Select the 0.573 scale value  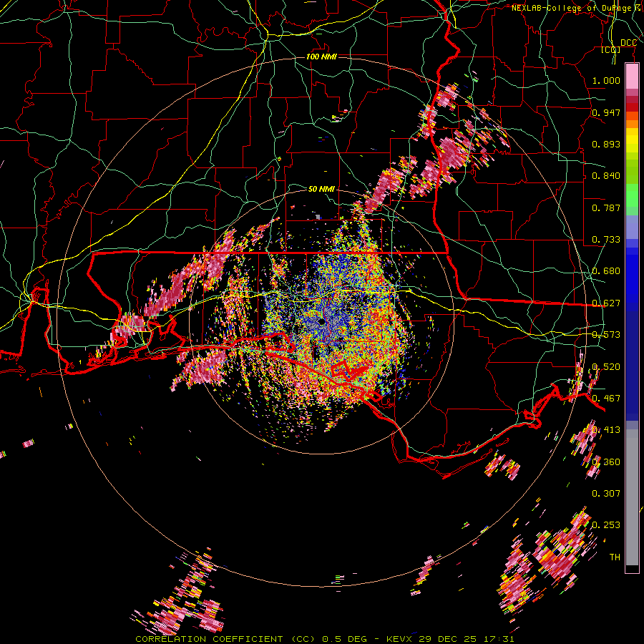tap(606, 335)
